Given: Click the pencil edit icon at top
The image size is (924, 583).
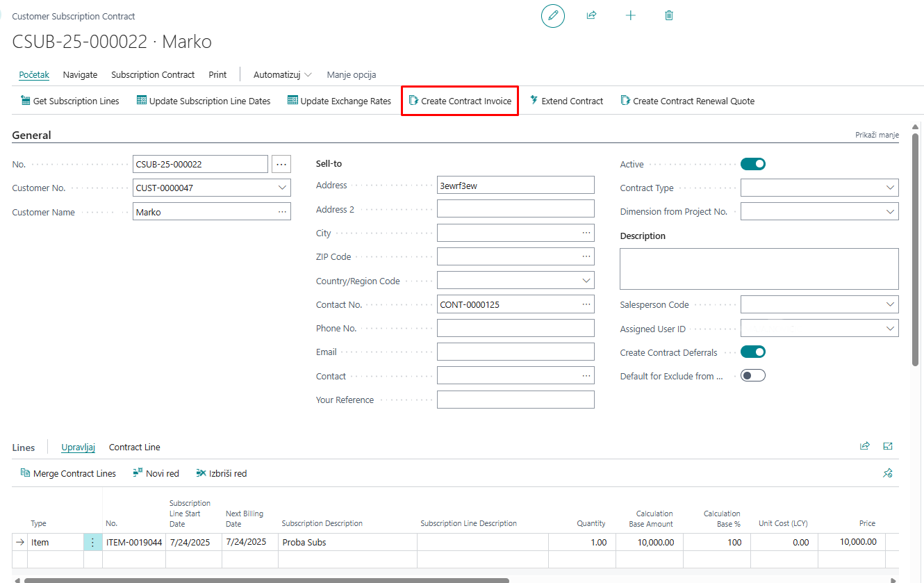Looking at the screenshot, I should [x=553, y=15].
